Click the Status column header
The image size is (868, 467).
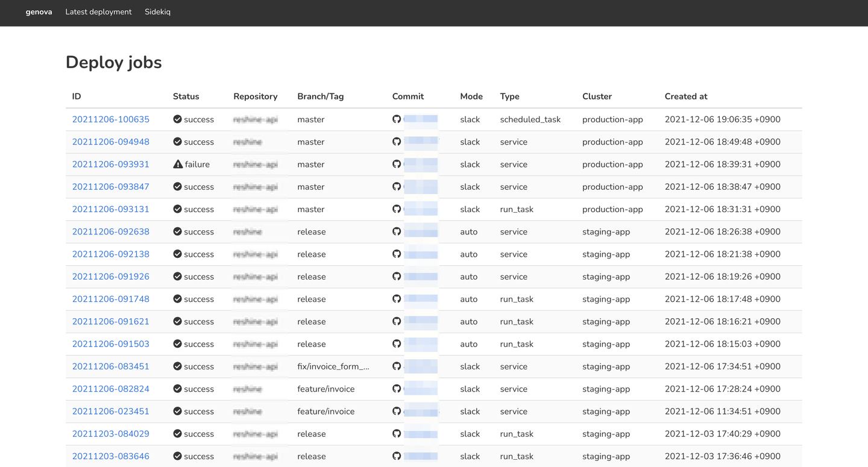click(186, 96)
